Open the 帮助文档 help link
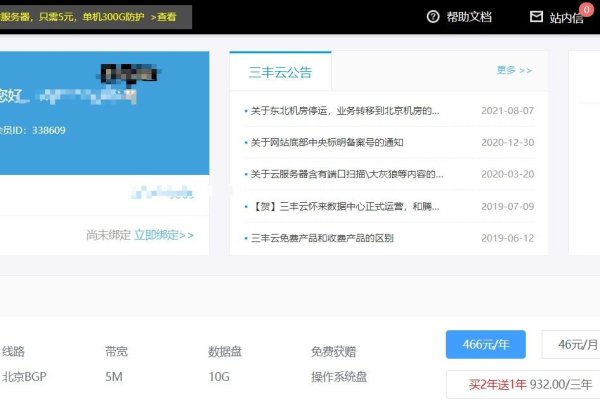Screen dimensions: 600x400 coord(469,17)
